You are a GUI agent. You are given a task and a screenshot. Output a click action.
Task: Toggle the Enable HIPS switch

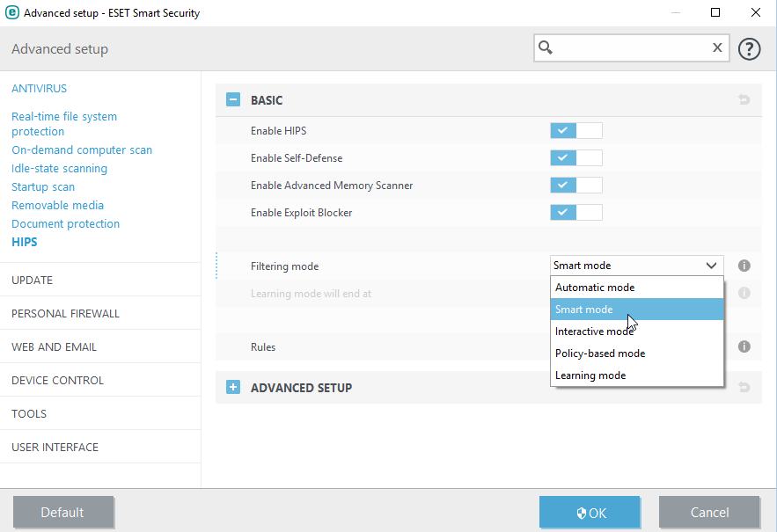click(x=575, y=131)
